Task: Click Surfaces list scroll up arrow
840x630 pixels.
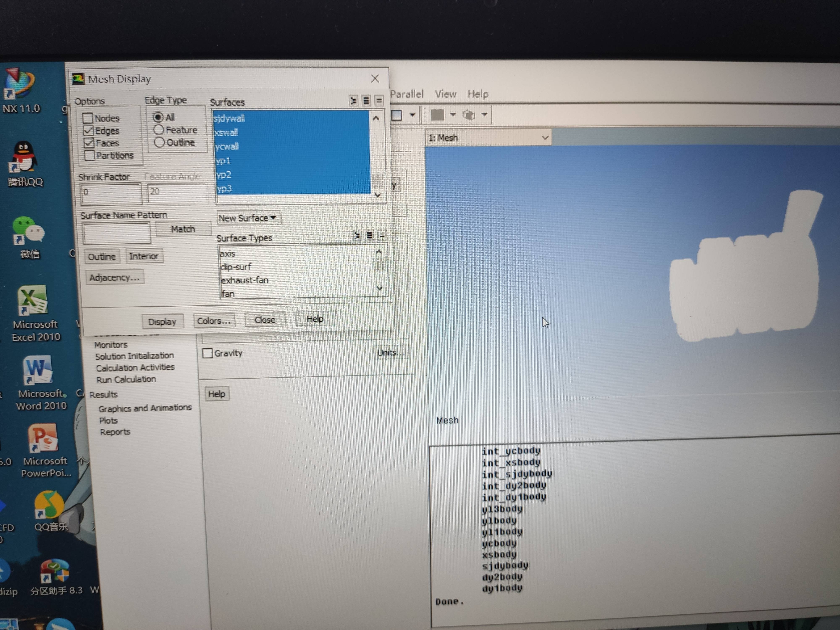Action: pyautogui.click(x=376, y=118)
